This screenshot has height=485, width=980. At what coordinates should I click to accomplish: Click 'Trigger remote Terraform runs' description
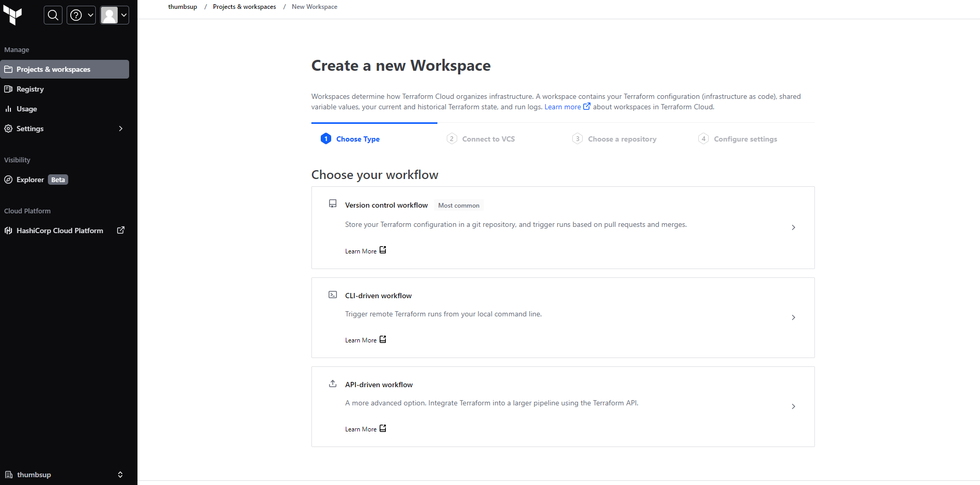(443, 314)
